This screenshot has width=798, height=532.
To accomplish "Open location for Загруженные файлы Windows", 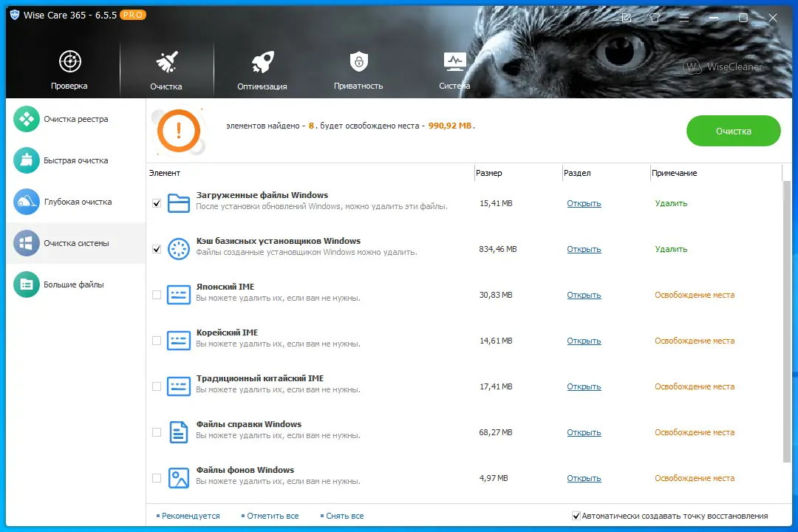I will tap(584, 203).
